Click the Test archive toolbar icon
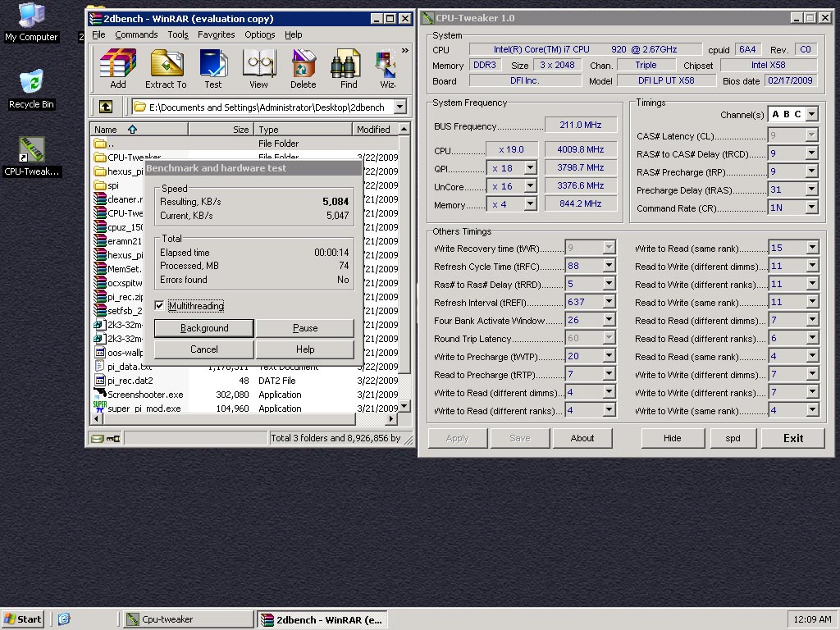This screenshot has width=840, height=630. click(x=213, y=69)
